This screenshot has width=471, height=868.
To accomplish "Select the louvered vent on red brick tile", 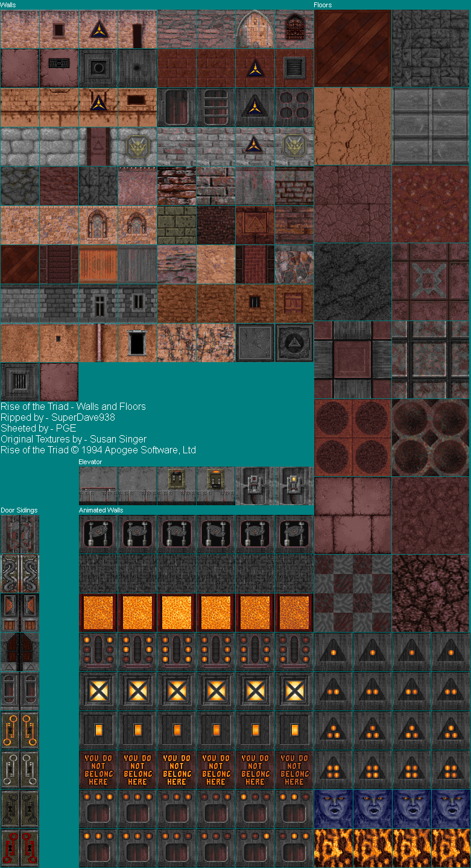I will 294,68.
